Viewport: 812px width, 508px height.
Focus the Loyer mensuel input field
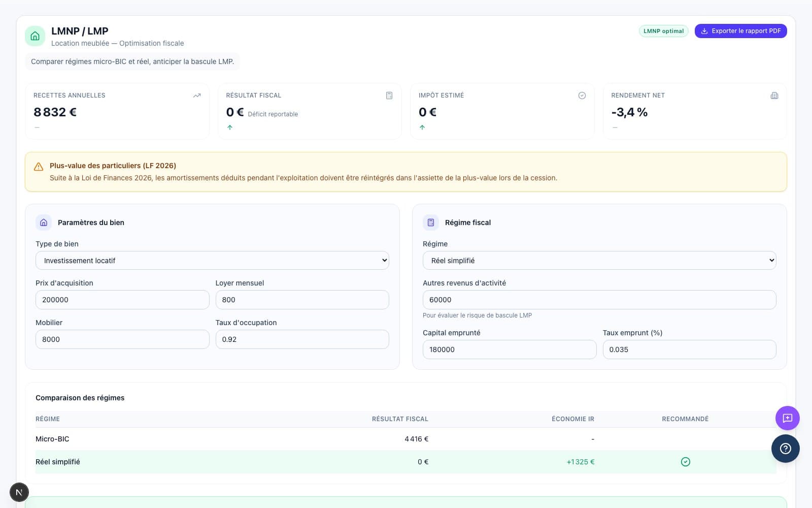[x=302, y=300]
